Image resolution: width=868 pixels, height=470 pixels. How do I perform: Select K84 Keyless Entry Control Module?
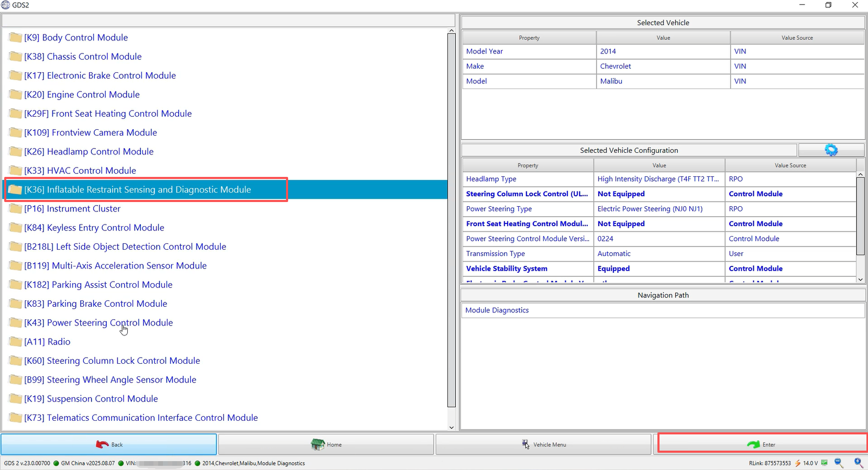(94, 228)
